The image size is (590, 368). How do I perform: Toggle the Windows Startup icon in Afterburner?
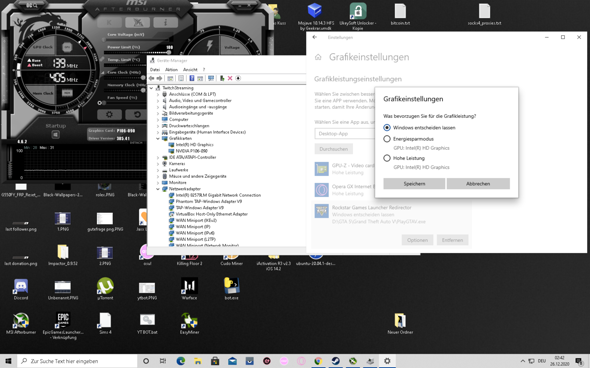point(55,134)
